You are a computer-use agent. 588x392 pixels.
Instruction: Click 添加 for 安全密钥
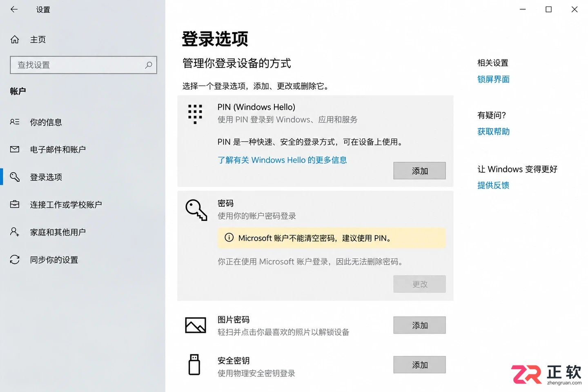(x=419, y=365)
